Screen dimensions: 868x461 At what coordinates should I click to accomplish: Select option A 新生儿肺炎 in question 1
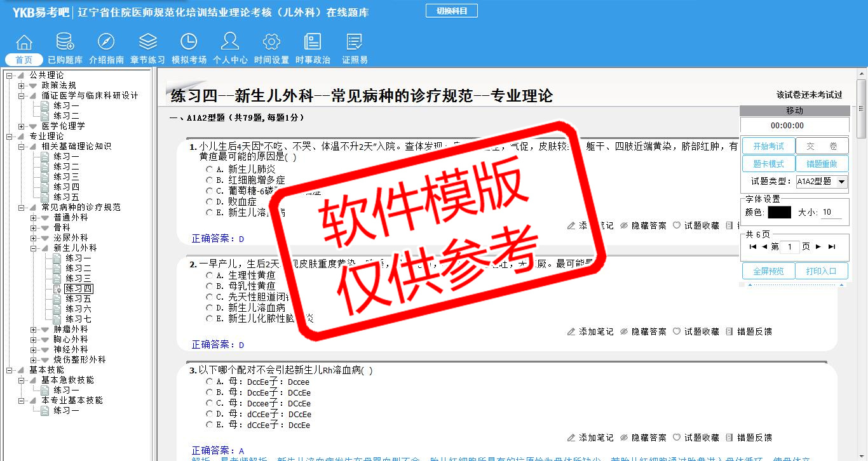[x=209, y=170]
